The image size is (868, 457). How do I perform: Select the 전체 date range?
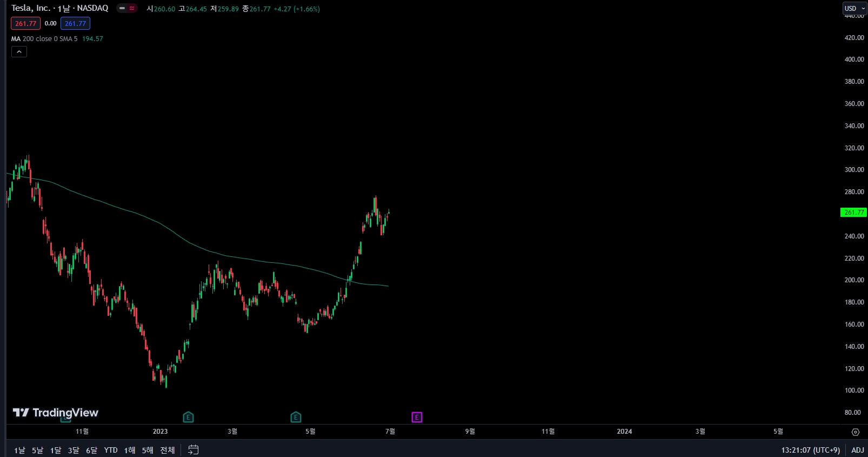click(x=168, y=450)
